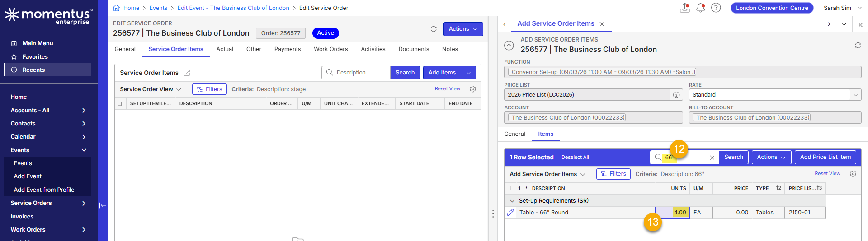This screenshot has height=241, width=868.
Task: Switch to the Payments tab
Action: (x=288, y=49)
